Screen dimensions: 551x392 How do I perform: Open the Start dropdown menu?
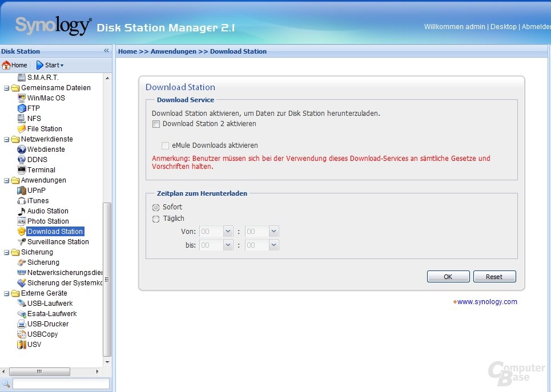pyautogui.click(x=50, y=65)
